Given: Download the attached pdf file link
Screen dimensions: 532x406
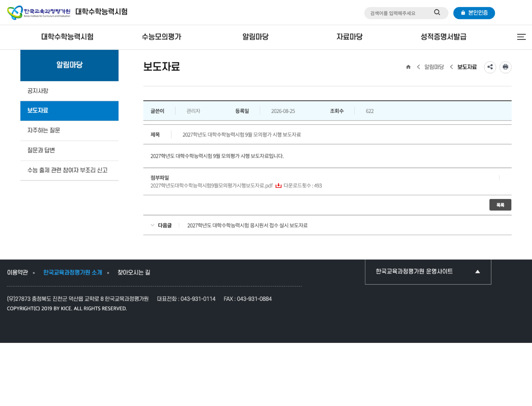Looking at the screenshot, I should 211,186.
